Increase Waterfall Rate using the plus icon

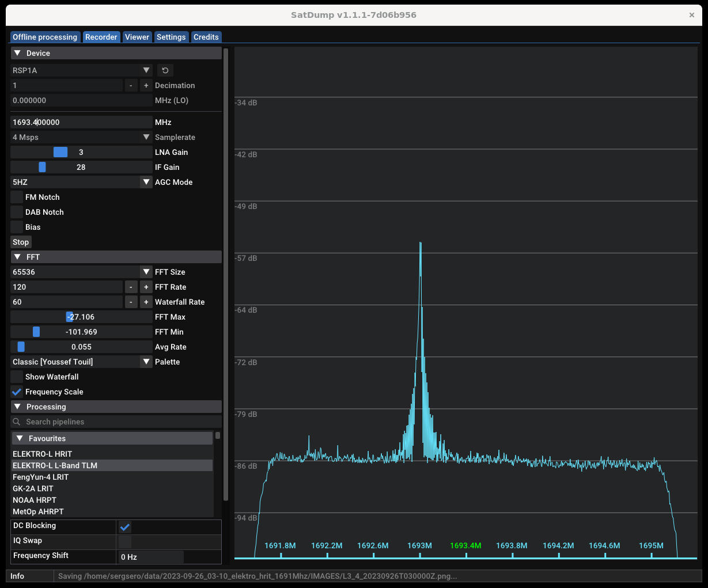tap(146, 301)
